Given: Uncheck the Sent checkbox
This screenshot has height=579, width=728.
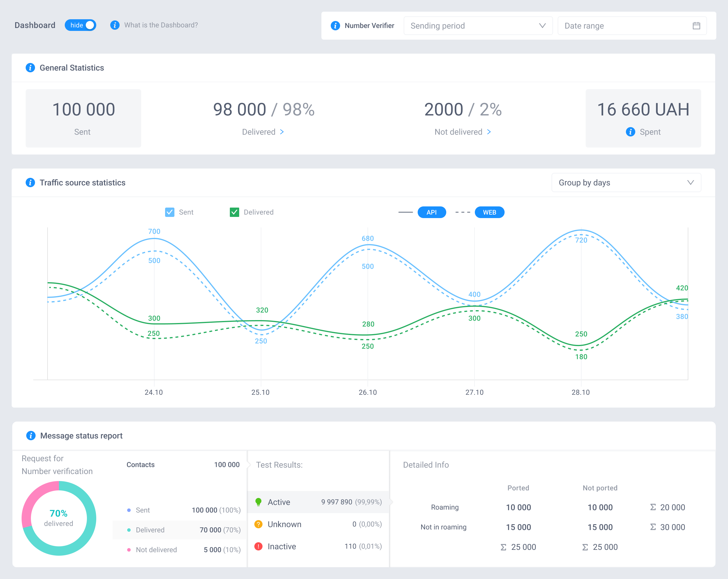Looking at the screenshot, I should 169,212.
